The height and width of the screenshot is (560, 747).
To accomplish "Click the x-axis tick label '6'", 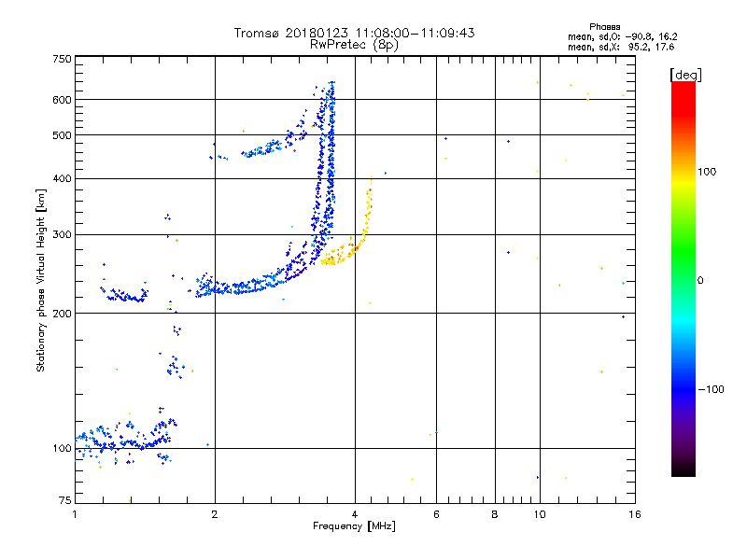I will coord(436,514).
